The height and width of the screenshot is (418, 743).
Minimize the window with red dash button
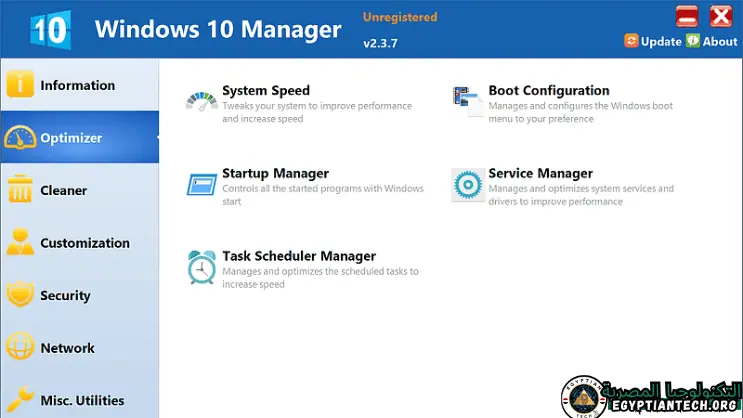[687, 16]
